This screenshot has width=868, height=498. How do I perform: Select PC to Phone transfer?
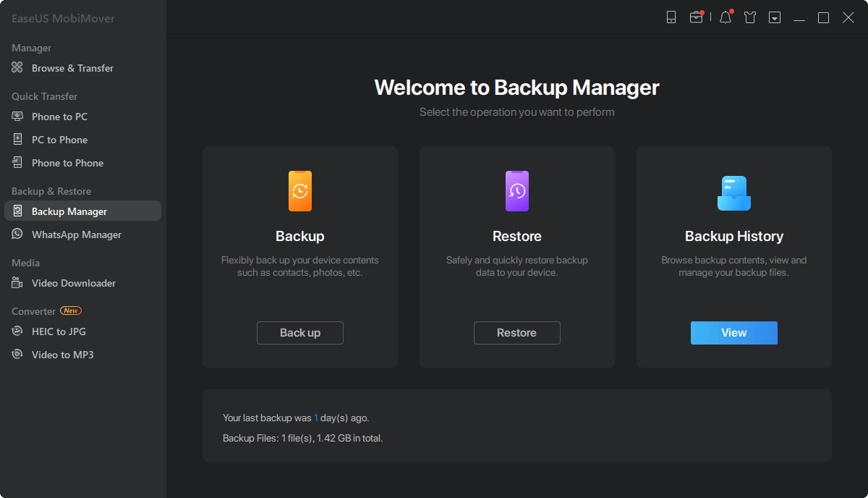59,140
